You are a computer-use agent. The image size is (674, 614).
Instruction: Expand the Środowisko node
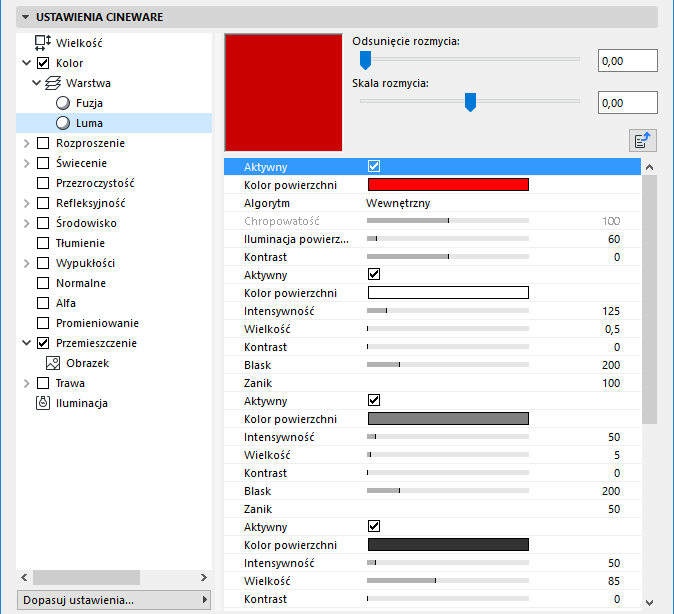pos(27,223)
